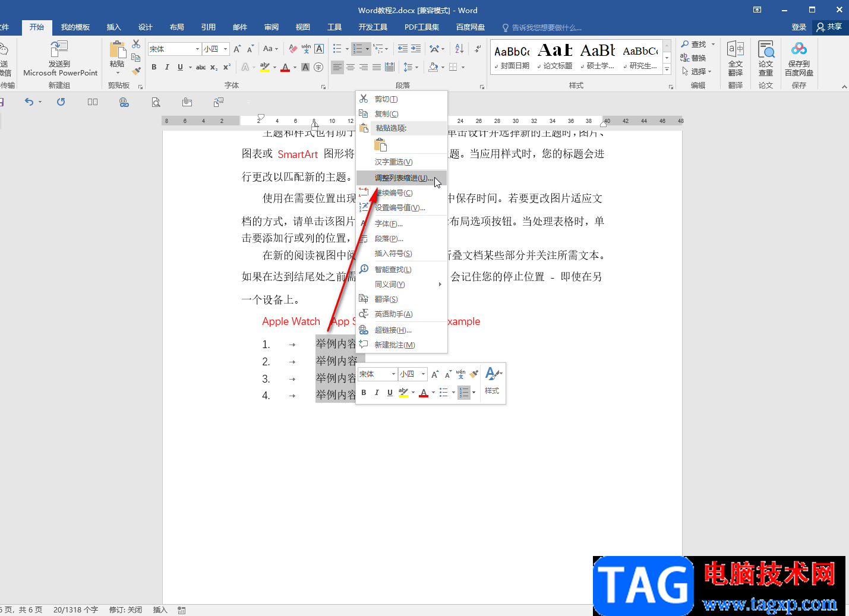Open Change Case Aa dropdown
849x616 pixels.
coord(270,49)
